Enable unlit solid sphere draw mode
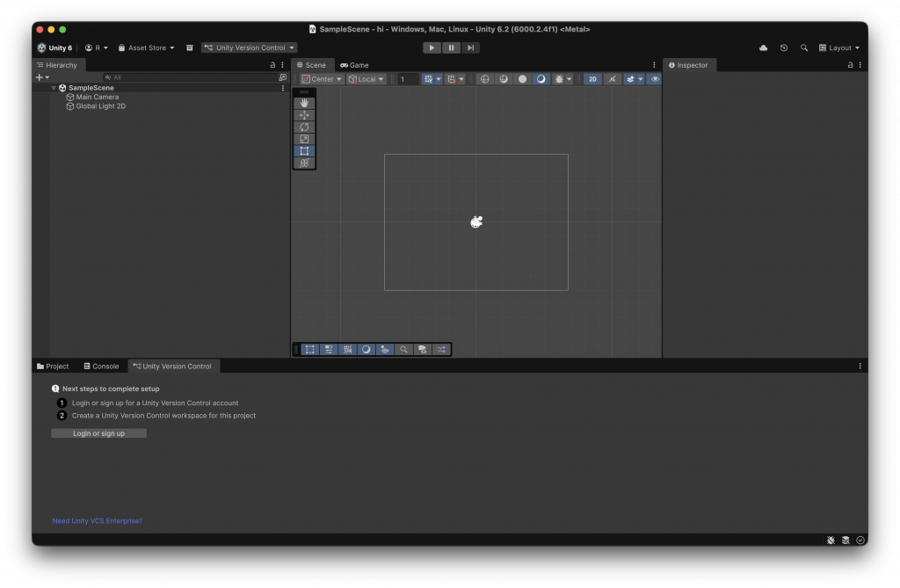This screenshot has width=900, height=588. tap(522, 79)
